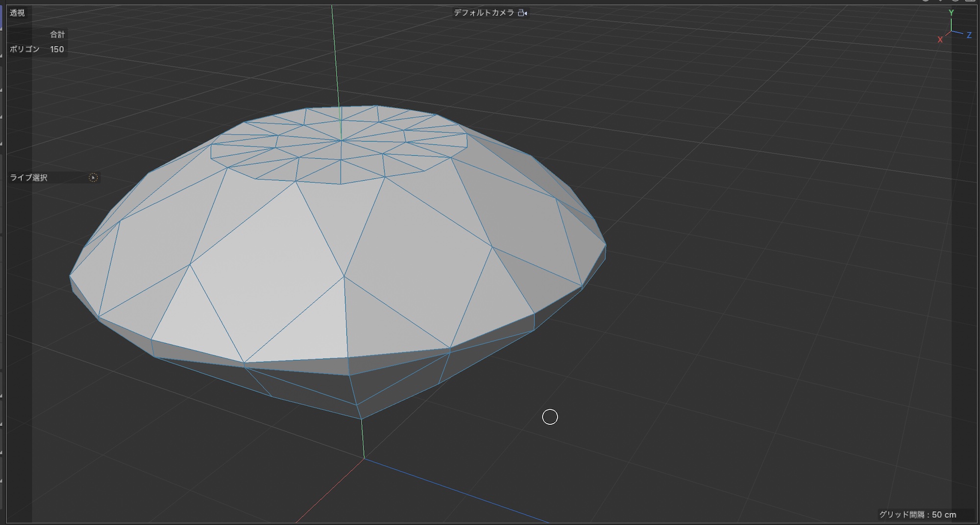Click the 合計 total column header
This screenshot has height=525, width=980.
[x=57, y=35]
